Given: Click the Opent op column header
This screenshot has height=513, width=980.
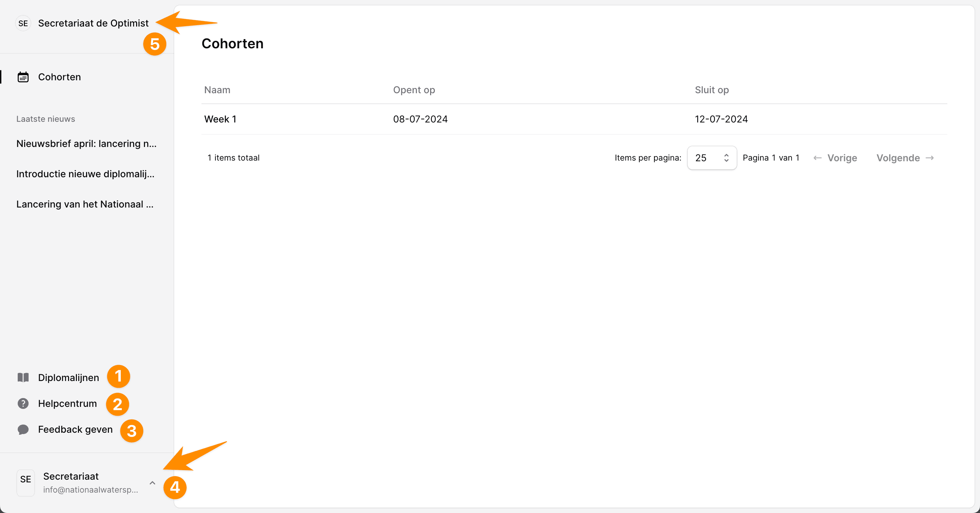Looking at the screenshot, I should 414,90.
